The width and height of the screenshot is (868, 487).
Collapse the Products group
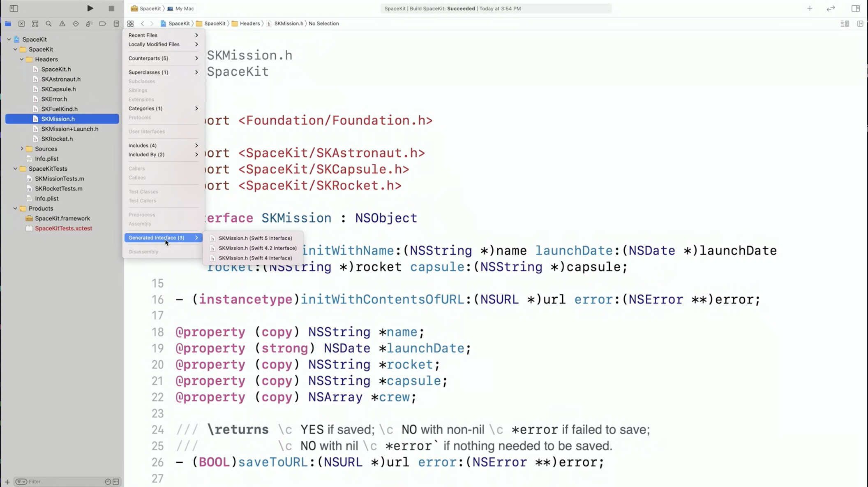point(15,209)
